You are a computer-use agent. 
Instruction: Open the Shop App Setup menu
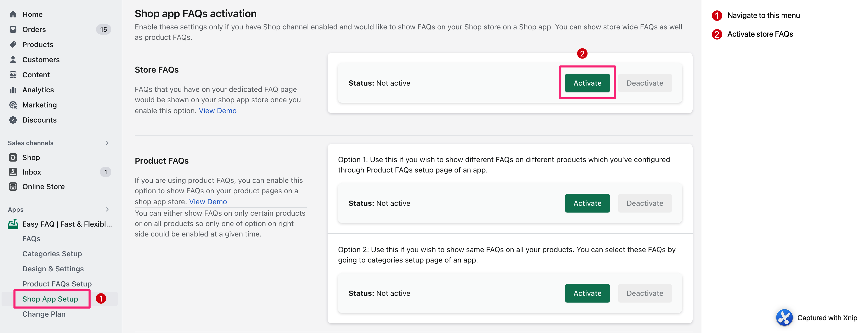point(50,299)
